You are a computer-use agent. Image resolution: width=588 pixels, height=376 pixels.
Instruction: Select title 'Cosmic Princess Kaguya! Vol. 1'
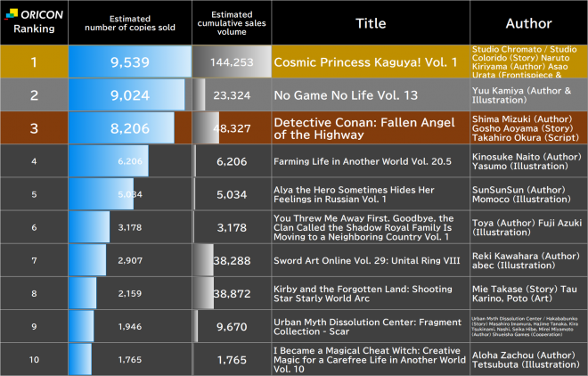pyautogui.click(x=365, y=62)
